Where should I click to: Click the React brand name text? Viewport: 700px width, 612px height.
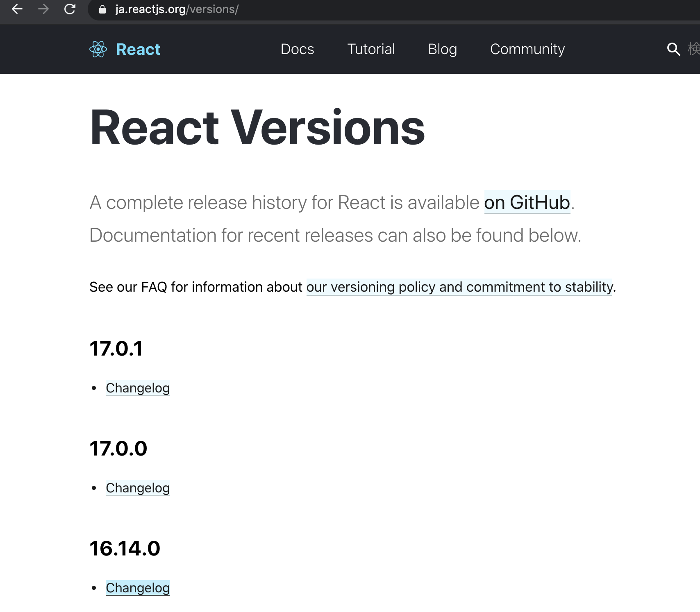(138, 49)
